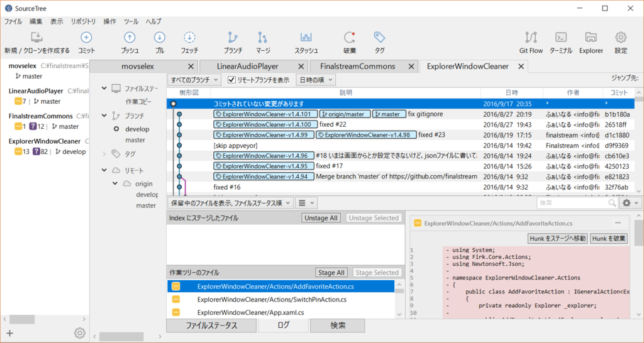644x343 pixels.
Task: Select the LinearAudioPlayer bookmark
Action: 36,90
